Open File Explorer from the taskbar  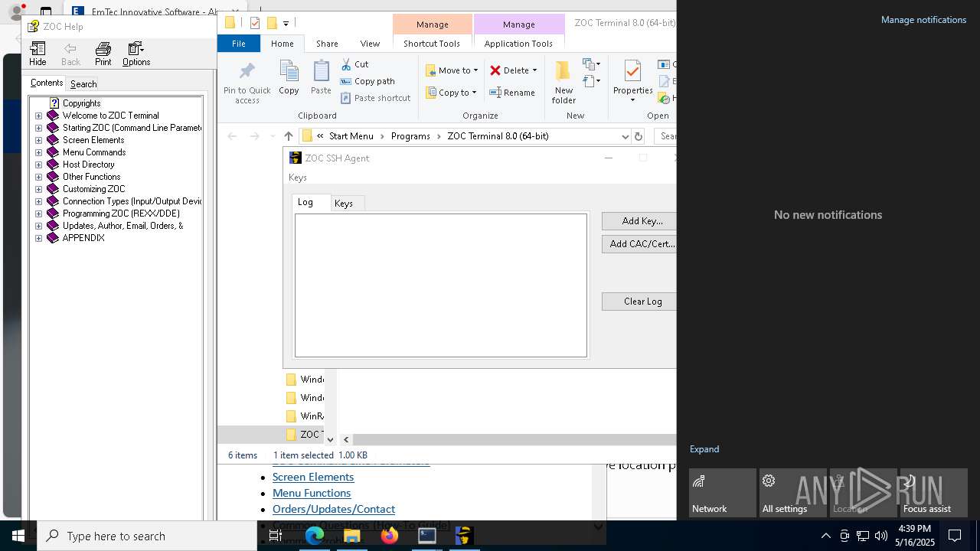point(352,536)
